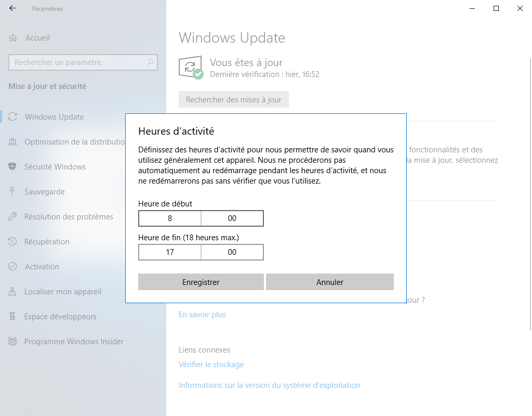Click the Sécurité Windows shield icon
The width and height of the screenshot is (532, 416).
[12, 167]
